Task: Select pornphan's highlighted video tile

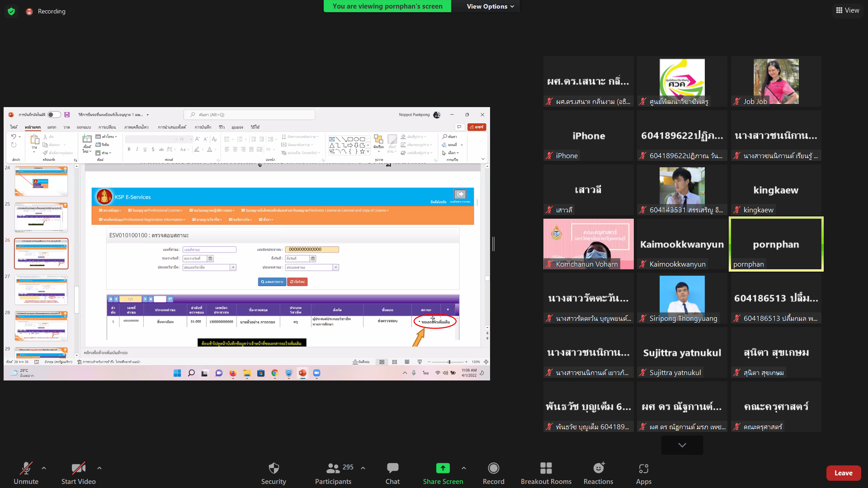Action: pos(776,244)
